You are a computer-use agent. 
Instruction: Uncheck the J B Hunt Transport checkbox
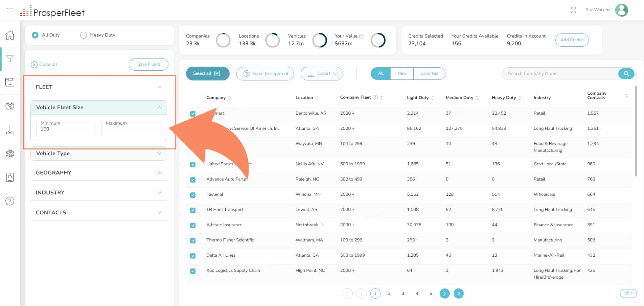click(x=193, y=210)
